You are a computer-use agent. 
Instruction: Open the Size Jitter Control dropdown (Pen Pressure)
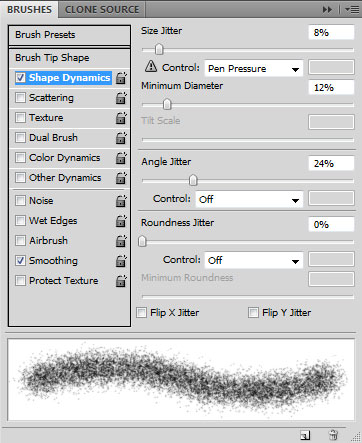[x=253, y=68]
